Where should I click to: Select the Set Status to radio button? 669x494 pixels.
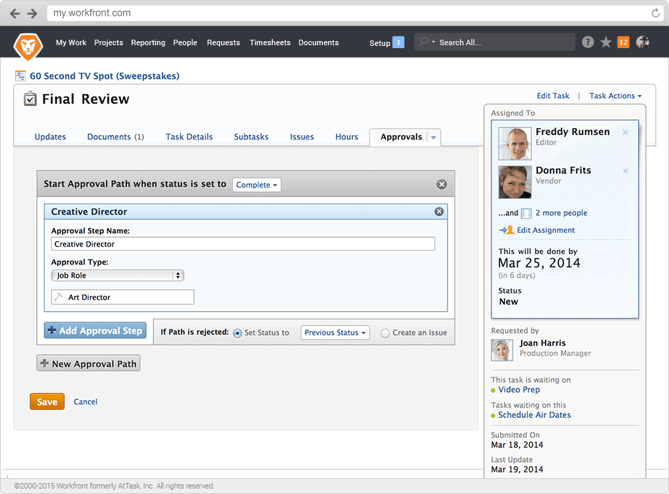coord(237,333)
